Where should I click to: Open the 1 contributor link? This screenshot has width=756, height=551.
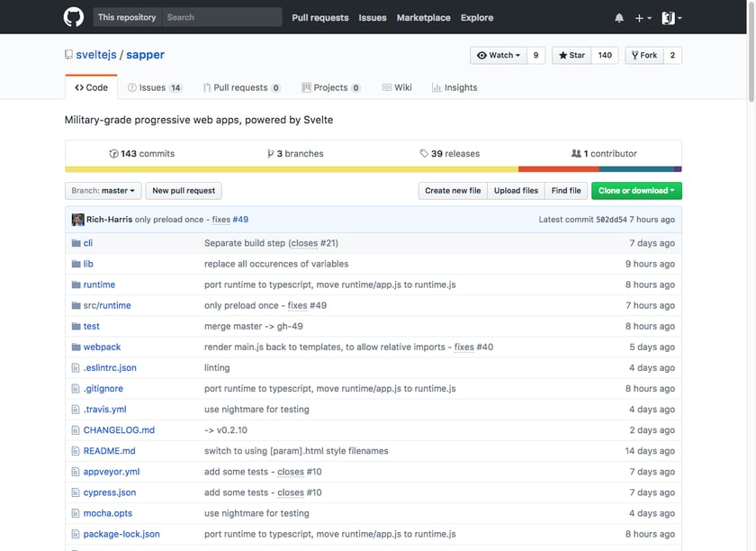604,153
